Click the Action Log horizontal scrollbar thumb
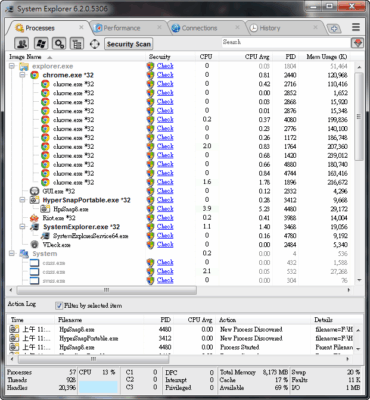This screenshot has width=370, height=400. tap(93, 359)
